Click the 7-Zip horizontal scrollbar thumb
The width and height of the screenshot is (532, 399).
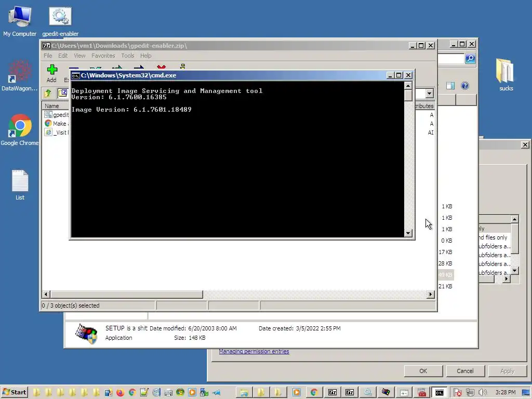click(127, 294)
